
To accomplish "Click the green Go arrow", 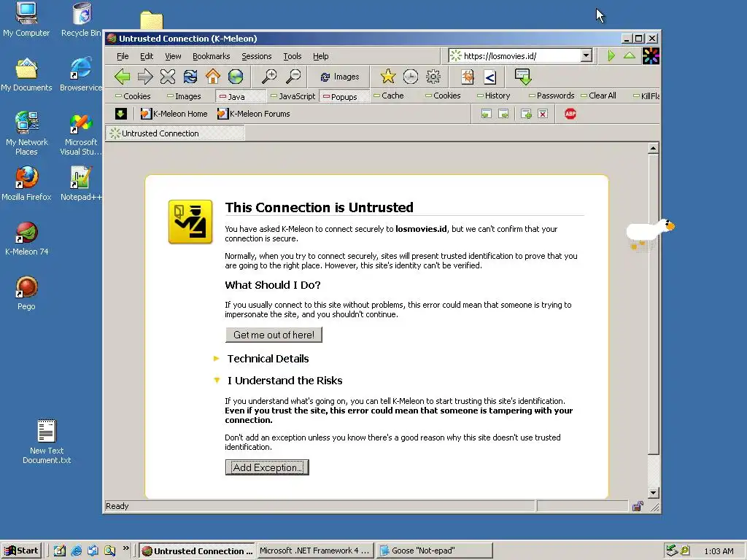I will pyautogui.click(x=611, y=55).
